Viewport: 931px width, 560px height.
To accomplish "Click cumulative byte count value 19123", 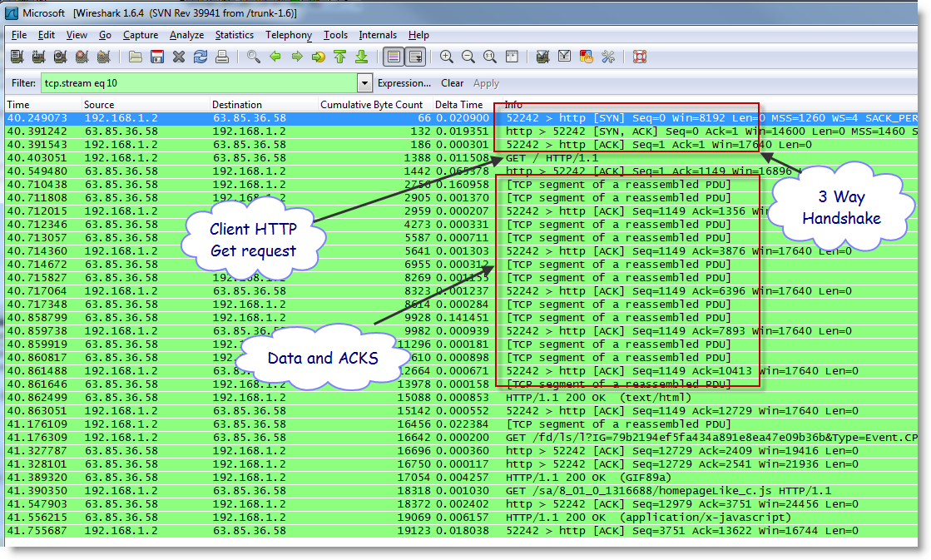I will 414,531.
